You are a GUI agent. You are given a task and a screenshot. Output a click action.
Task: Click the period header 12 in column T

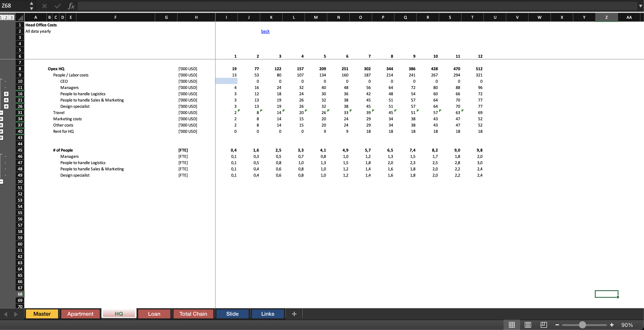point(480,56)
